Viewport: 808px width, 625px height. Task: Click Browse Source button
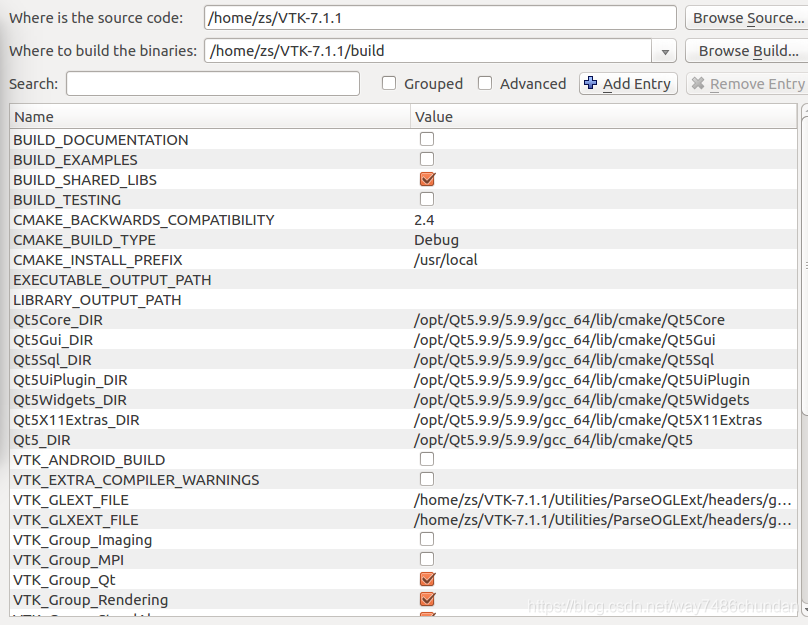point(747,18)
